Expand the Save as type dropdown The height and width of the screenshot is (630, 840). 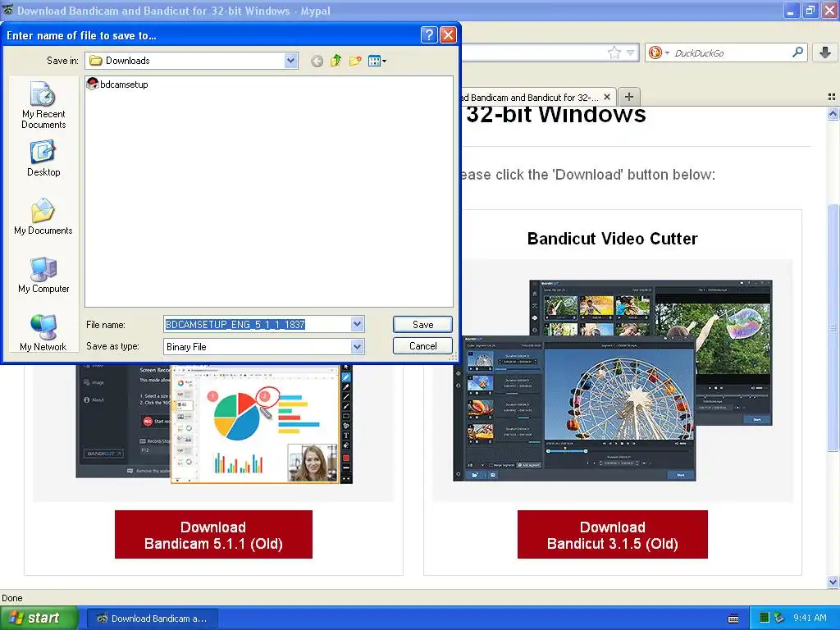coord(358,347)
